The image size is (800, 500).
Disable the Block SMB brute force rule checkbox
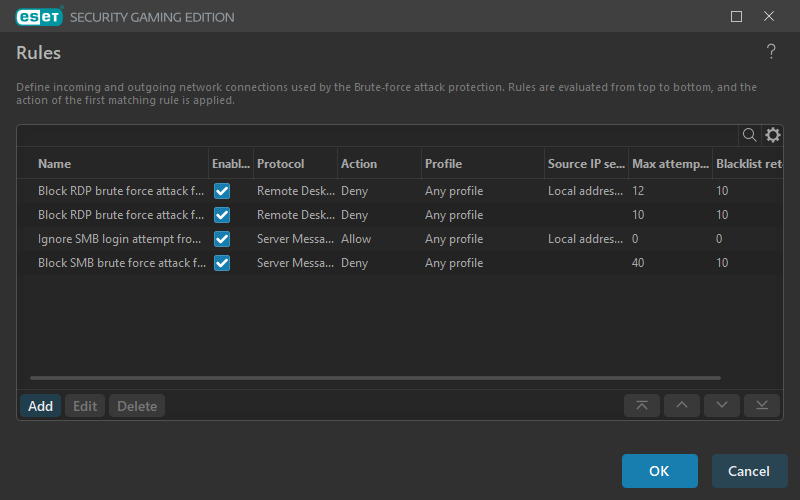pyautogui.click(x=222, y=263)
